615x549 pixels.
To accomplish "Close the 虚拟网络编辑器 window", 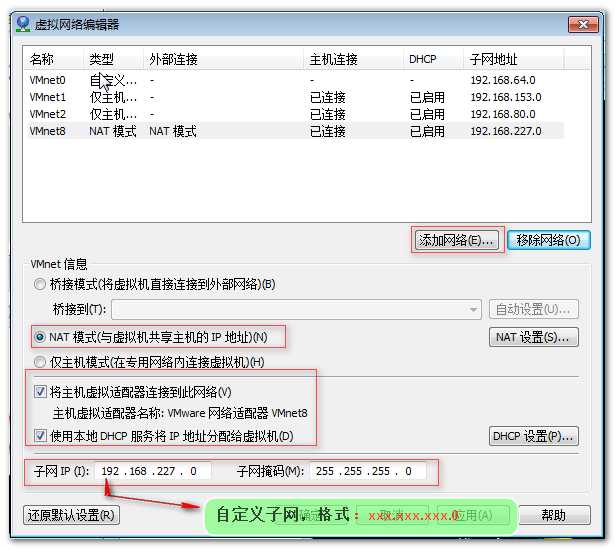I will 583,25.
